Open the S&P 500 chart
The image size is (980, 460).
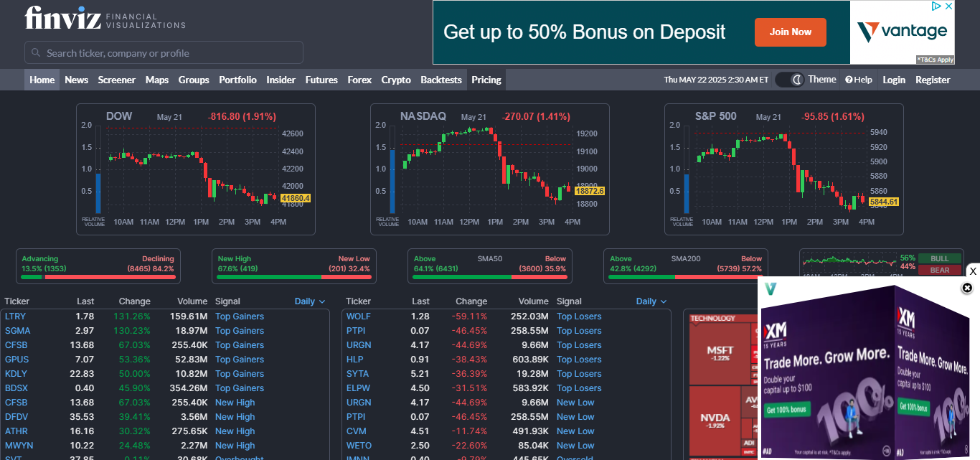click(x=784, y=169)
